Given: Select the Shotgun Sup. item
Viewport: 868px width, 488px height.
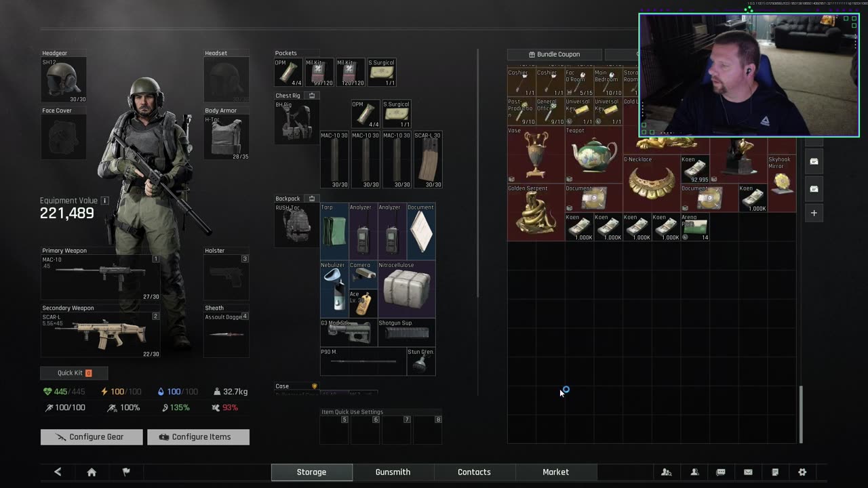Looking at the screenshot, I should tap(407, 332).
